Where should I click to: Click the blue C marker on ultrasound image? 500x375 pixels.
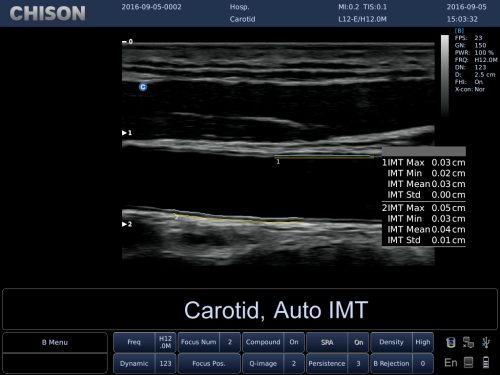[143, 87]
